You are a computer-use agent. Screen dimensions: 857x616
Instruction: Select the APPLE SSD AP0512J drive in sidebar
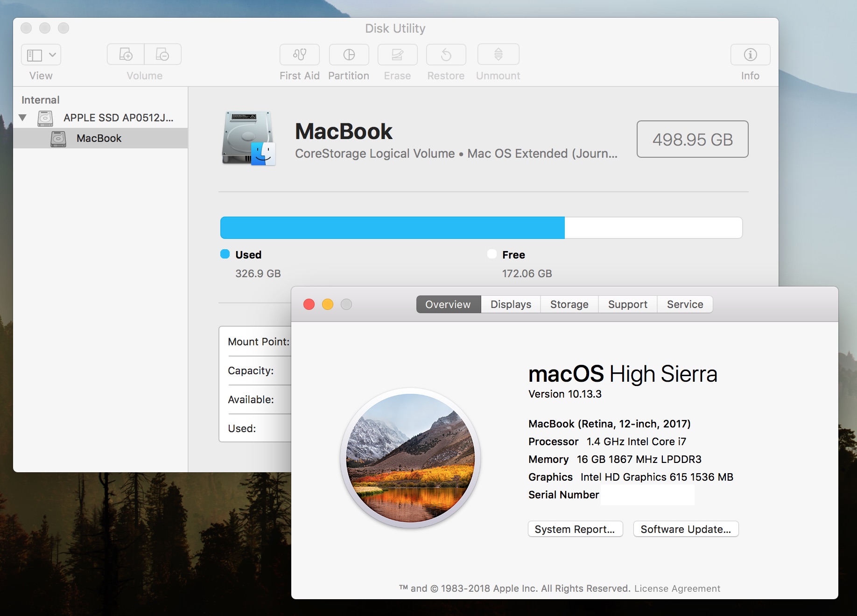pos(100,118)
